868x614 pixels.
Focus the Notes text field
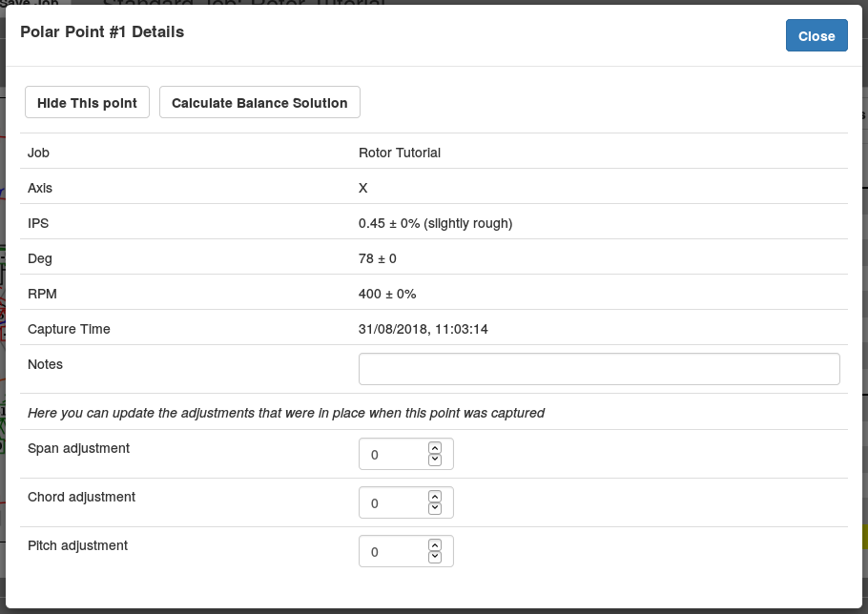598,369
